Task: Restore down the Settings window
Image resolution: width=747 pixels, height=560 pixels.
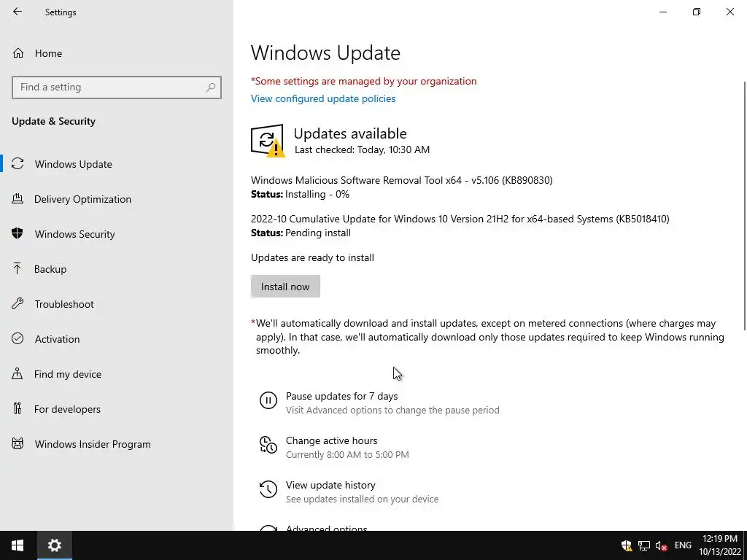Action: [x=697, y=12]
